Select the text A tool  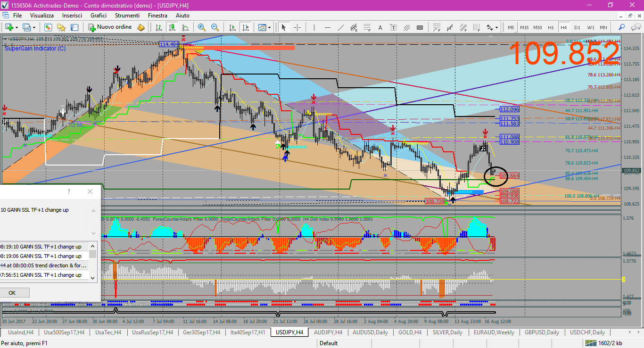[380, 27]
